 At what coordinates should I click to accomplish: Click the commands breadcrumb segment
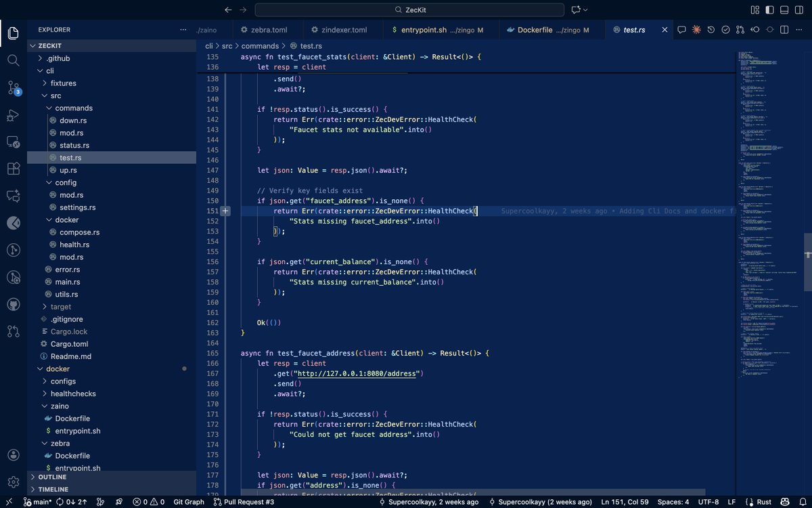(260, 46)
